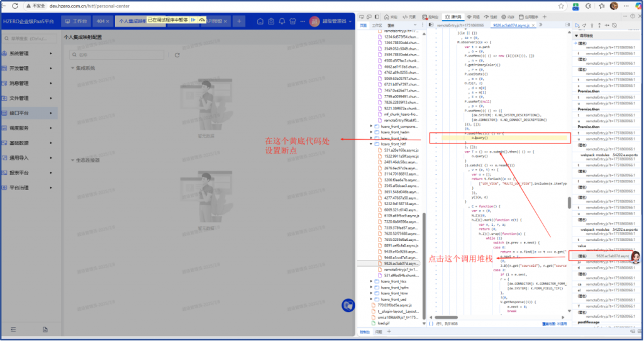
Task: Switch to the 网络 DevTools tab
Action: (x=475, y=17)
